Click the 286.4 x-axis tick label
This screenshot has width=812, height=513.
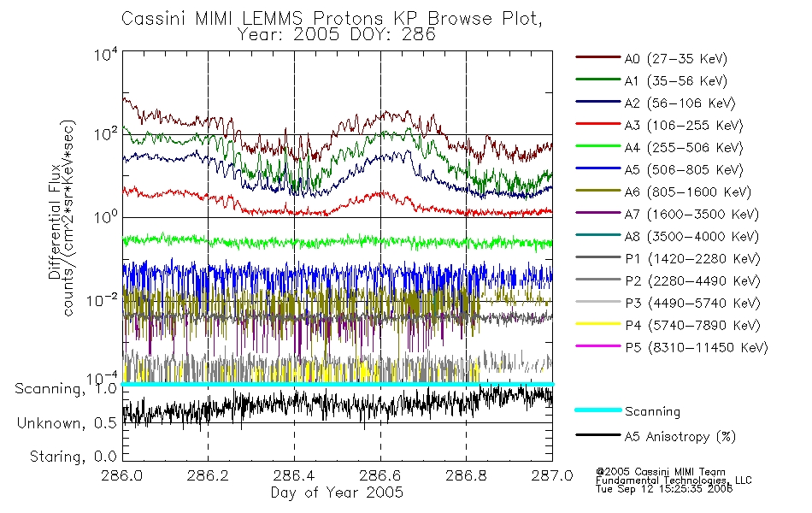pyautogui.click(x=294, y=475)
